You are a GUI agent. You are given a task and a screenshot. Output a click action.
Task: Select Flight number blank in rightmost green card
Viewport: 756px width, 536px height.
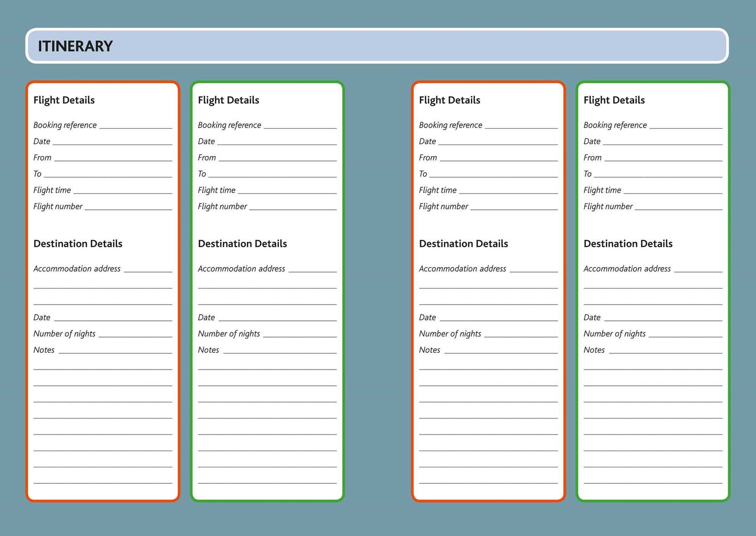pyautogui.click(x=679, y=207)
